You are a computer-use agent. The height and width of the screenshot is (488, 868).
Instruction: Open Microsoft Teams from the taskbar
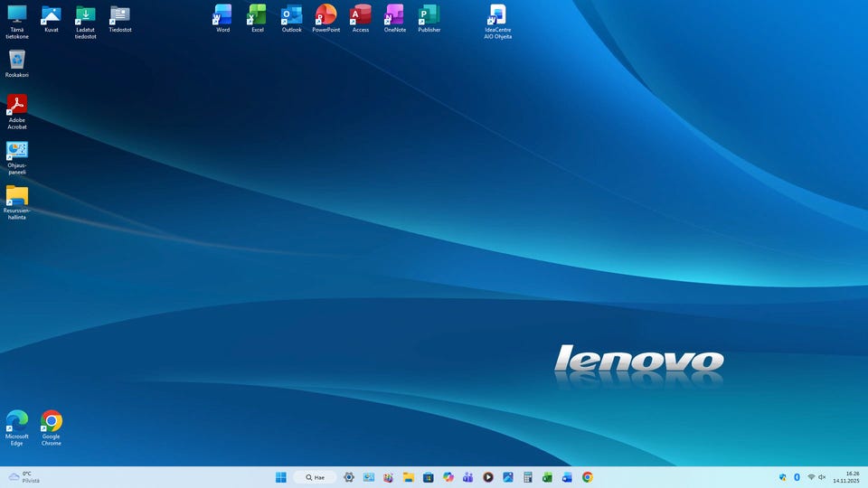tap(468, 477)
